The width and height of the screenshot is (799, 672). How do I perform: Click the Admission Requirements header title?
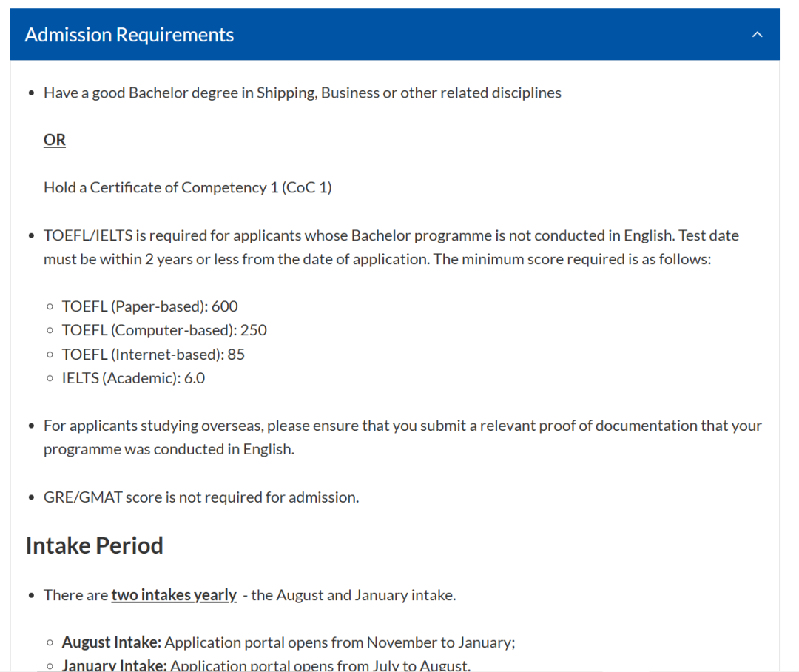[x=129, y=35]
